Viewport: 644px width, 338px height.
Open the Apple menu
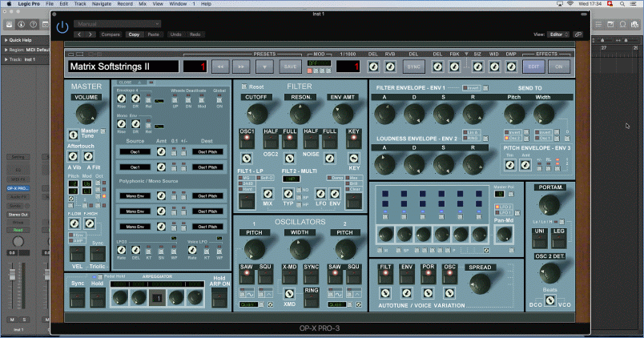[9, 4]
